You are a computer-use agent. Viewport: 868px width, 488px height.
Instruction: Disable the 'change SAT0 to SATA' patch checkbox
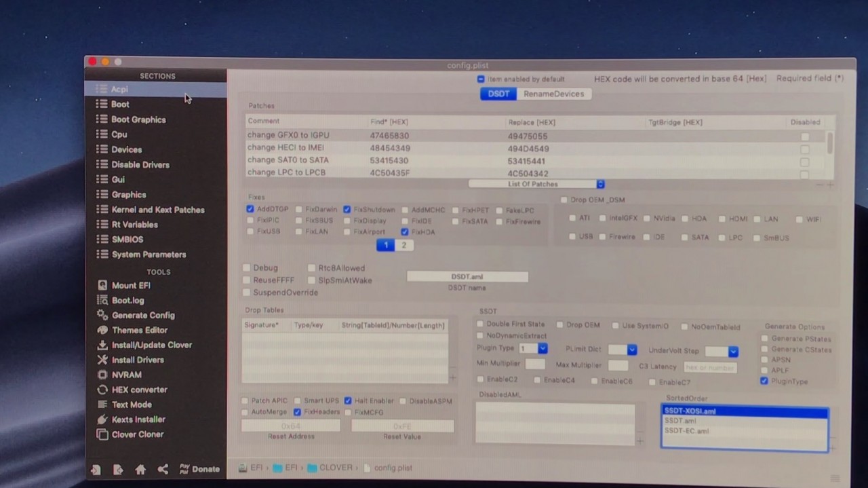click(x=805, y=162)
